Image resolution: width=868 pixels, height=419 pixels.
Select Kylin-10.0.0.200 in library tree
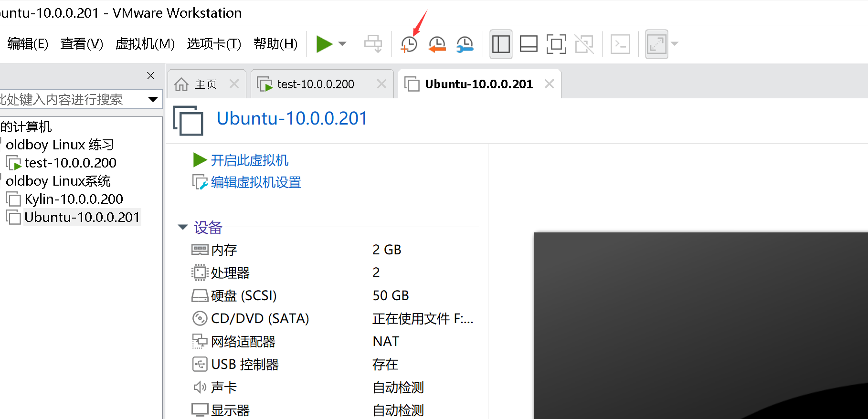click(x=74, y=199)
